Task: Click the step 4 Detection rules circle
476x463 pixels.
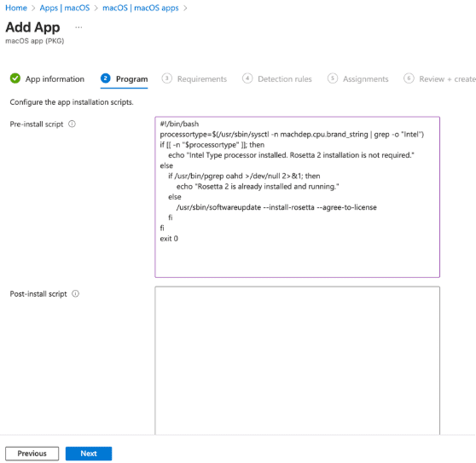Action: click(x=247, y=78)
